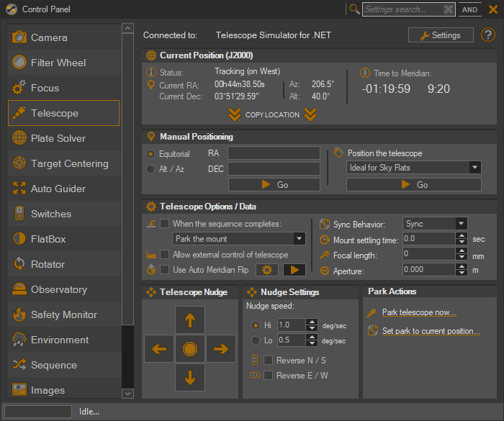Select Equitorial coordinate mode
This screenshot has height=421, width=504.
click(x=150, y=154)
